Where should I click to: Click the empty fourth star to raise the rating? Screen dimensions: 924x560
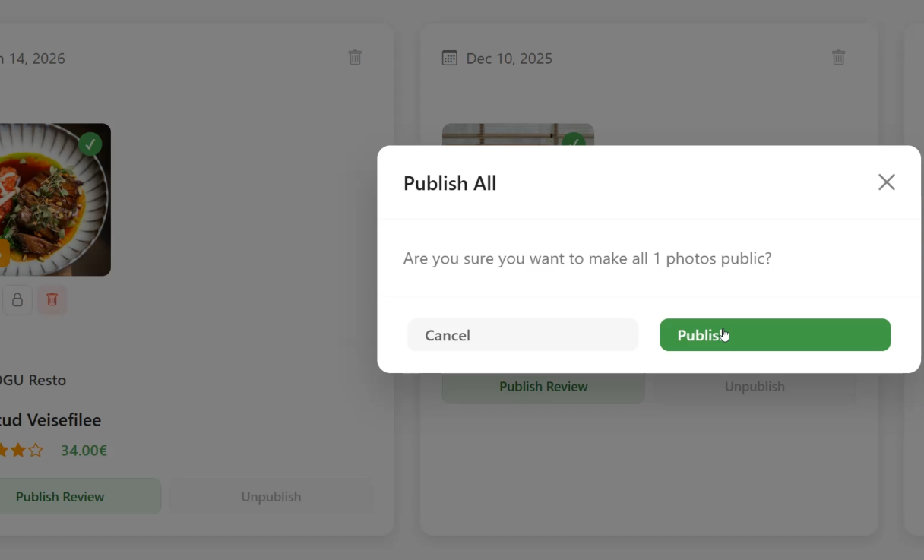point(36,450)
